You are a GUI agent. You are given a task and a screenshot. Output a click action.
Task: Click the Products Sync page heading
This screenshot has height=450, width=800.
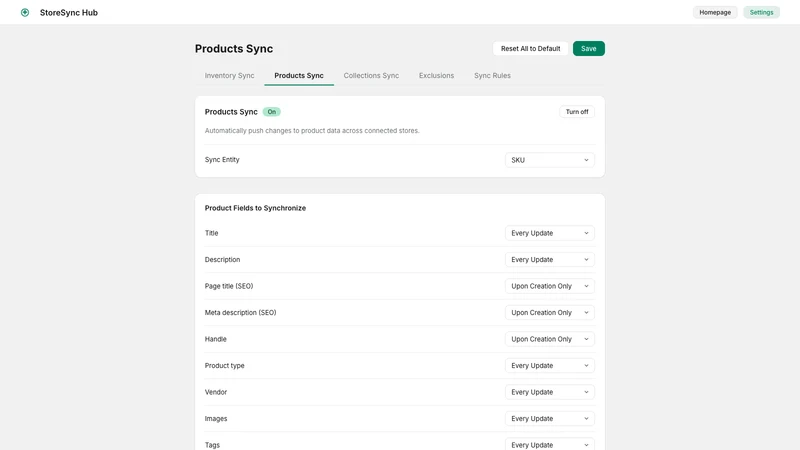coord(234,48)
